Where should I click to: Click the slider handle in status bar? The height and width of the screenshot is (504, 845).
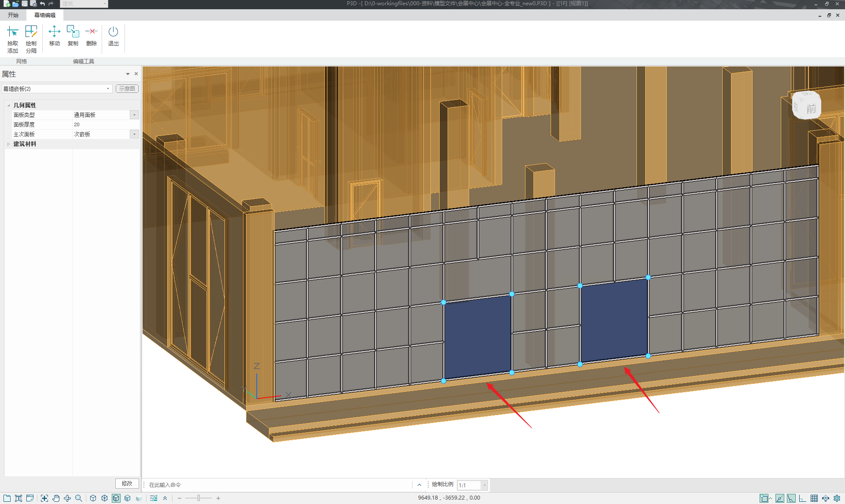tap(198, 498)
